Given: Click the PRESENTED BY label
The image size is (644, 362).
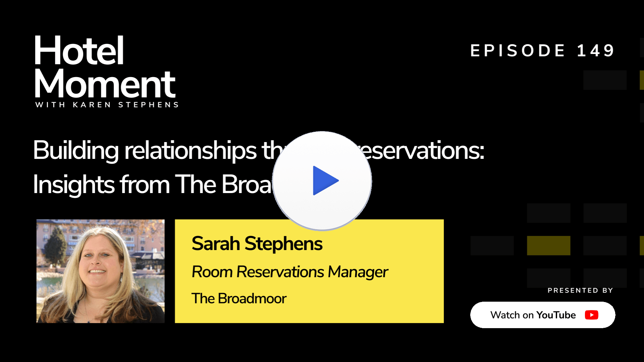Looking at the screenshot, I should pos(580,290).
